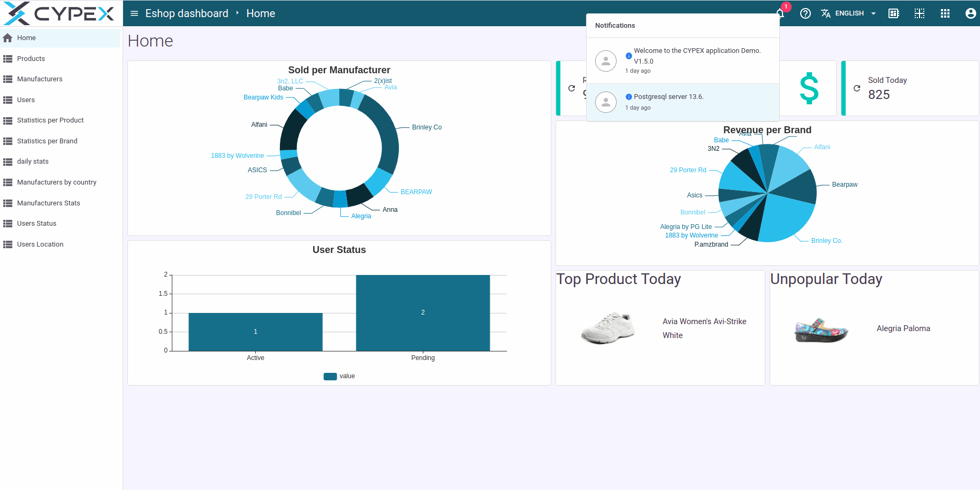Click the avatar on the Postgresql notification
The height and width of the screenshot is (490, 980).
[x=606, y=102]
